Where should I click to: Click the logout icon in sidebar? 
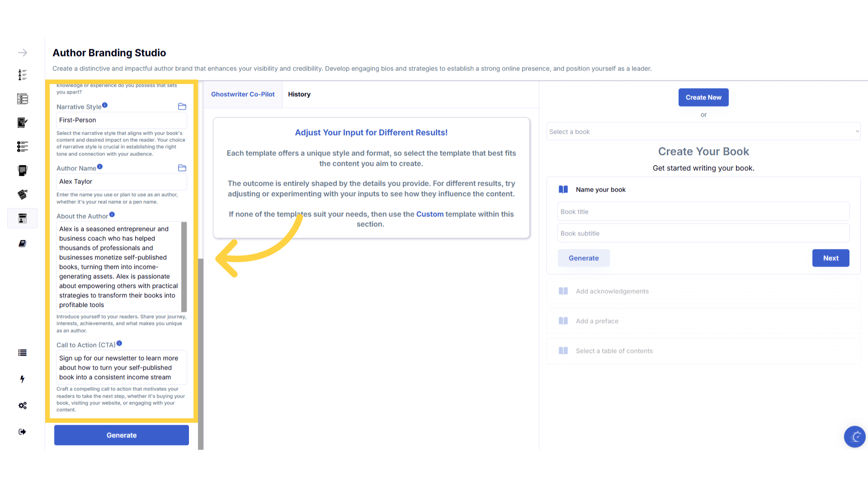[22, 432]
